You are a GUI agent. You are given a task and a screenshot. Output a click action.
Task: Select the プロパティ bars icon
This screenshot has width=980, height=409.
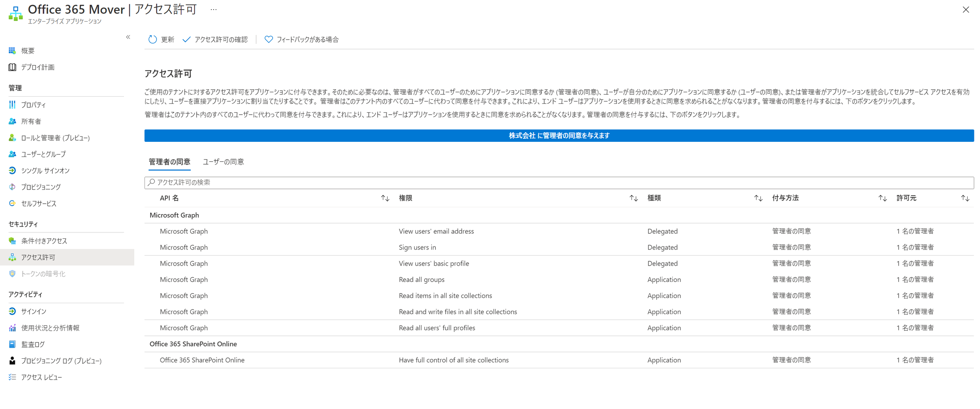12,105
